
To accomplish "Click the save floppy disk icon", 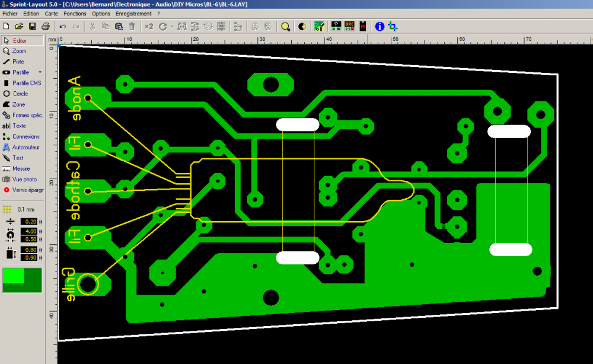I will [x=32, y=26].
